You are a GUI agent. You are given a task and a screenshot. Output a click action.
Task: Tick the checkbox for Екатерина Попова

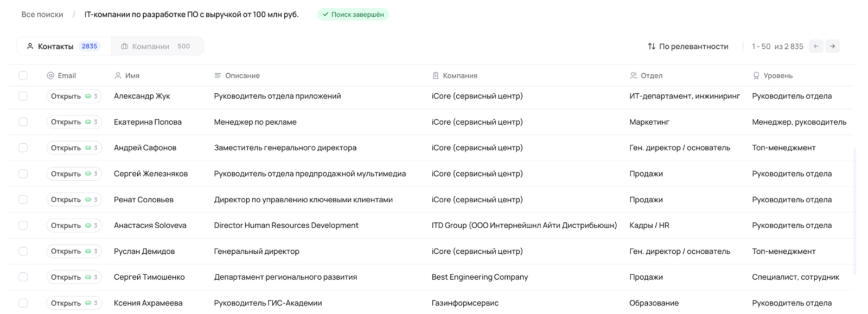click(x=23, y=122)
